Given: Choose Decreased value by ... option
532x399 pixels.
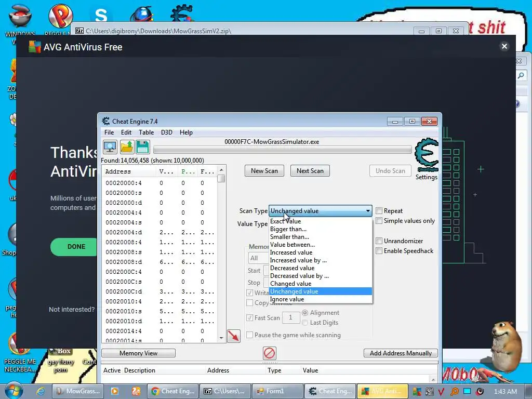Looking at the screenshot, I should [x=321, y=276].
